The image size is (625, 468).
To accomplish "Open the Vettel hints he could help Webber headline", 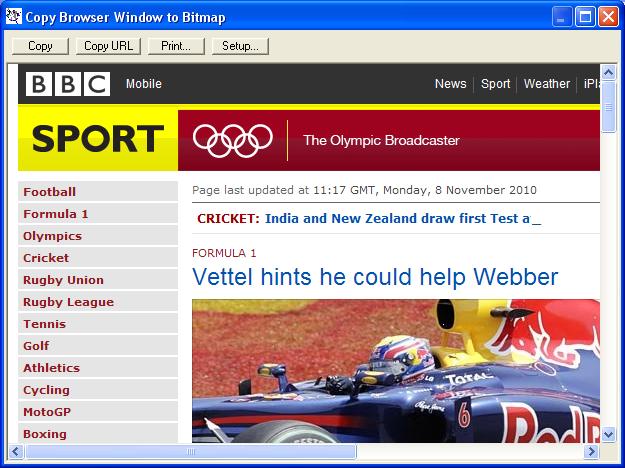I will click(375, 277).
